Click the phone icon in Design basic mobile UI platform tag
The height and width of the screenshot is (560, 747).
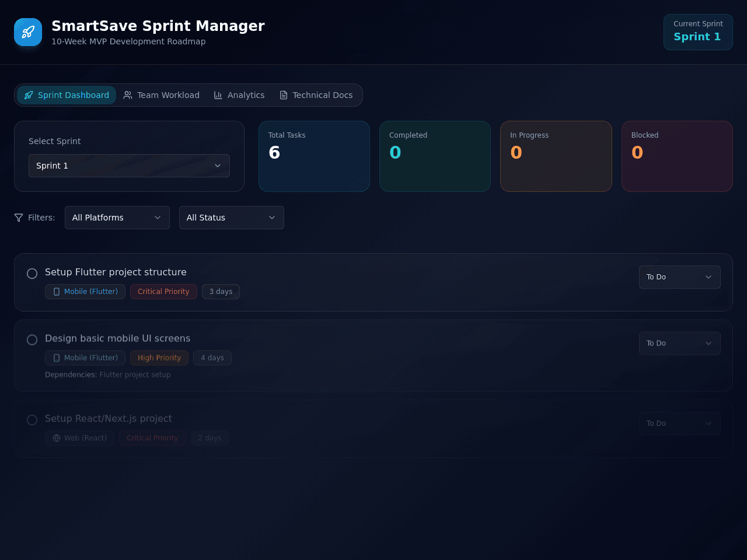(x=57, y=358)
